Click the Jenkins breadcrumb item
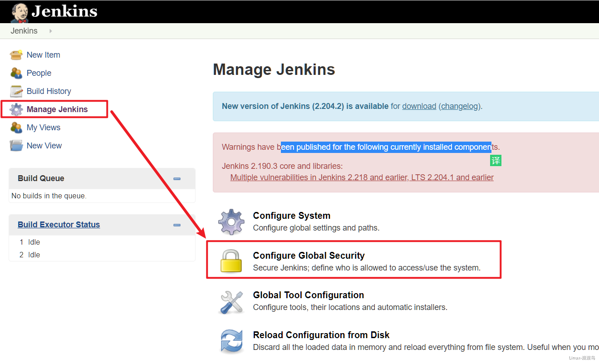 [x=24, y=31]
